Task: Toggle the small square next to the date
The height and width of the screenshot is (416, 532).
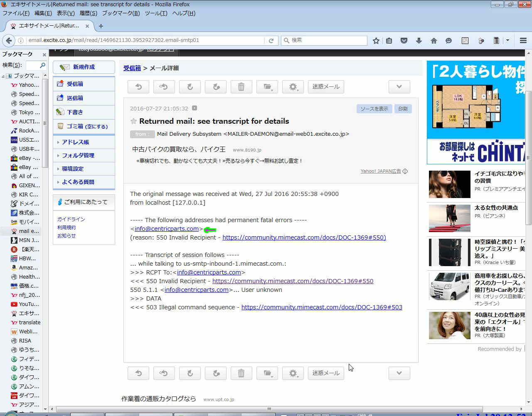Action: (x=194, y=108)
